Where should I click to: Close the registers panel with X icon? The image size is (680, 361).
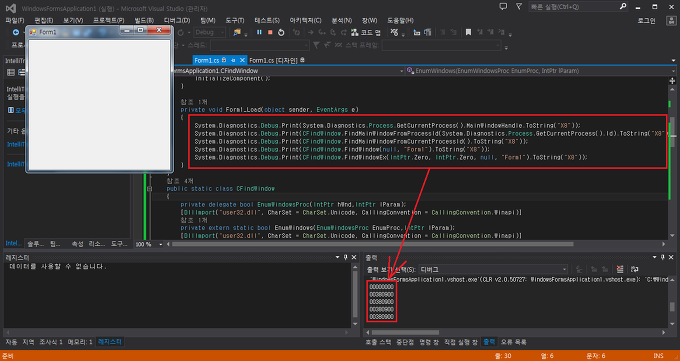tap(353, 258)
